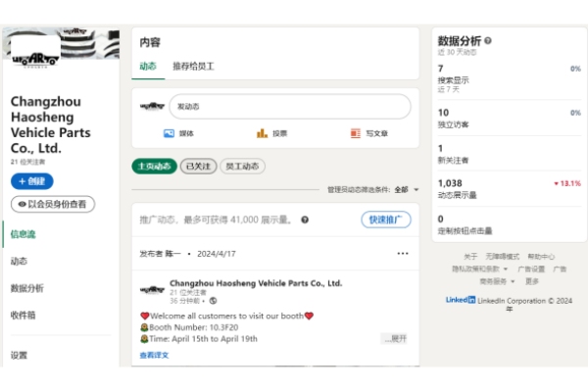
Task: Click help icon beside 数据分析 heading
Action: [487, 40]
